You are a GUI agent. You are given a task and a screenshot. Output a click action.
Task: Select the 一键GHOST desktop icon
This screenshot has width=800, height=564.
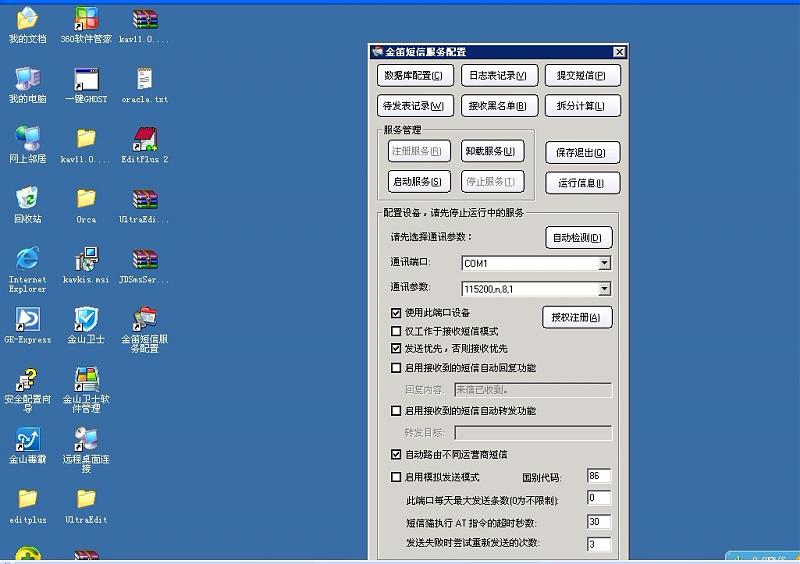86,85
